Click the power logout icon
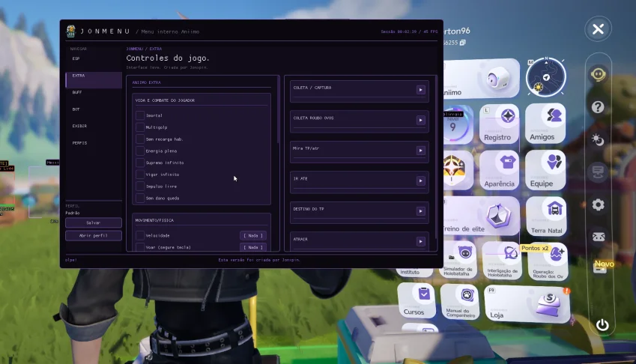This screenshot has width=636, height=364. (602, 325)
